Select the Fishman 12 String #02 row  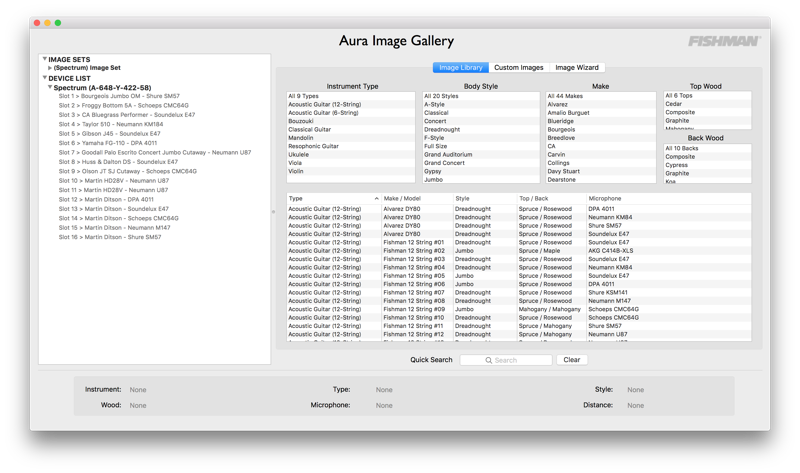[519, 251]
